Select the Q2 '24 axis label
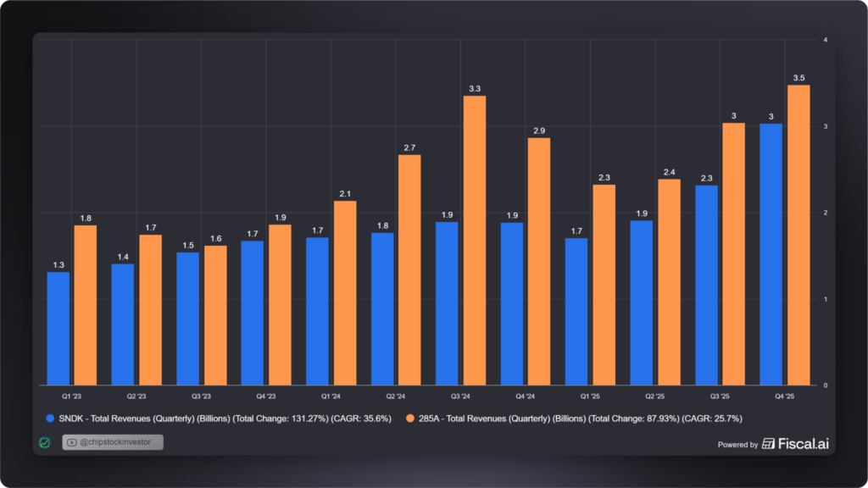The height and width of the screenshot is (488, 868). click(395, 395)
